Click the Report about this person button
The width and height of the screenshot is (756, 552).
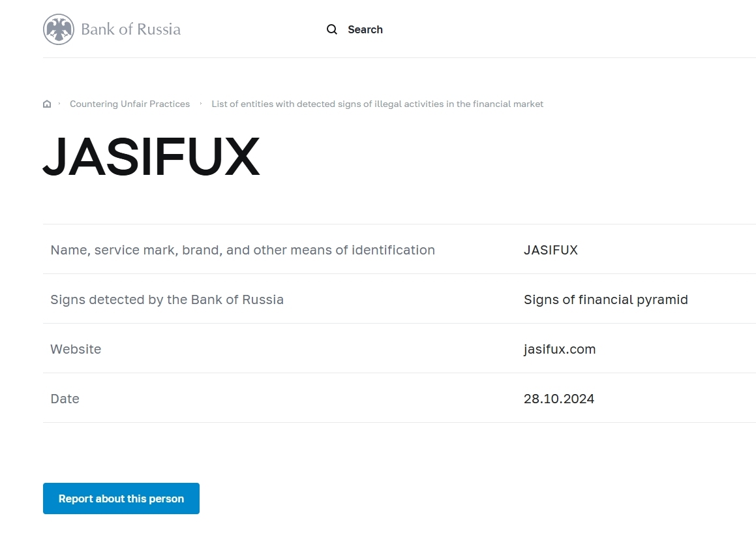[x=121, y=498]
